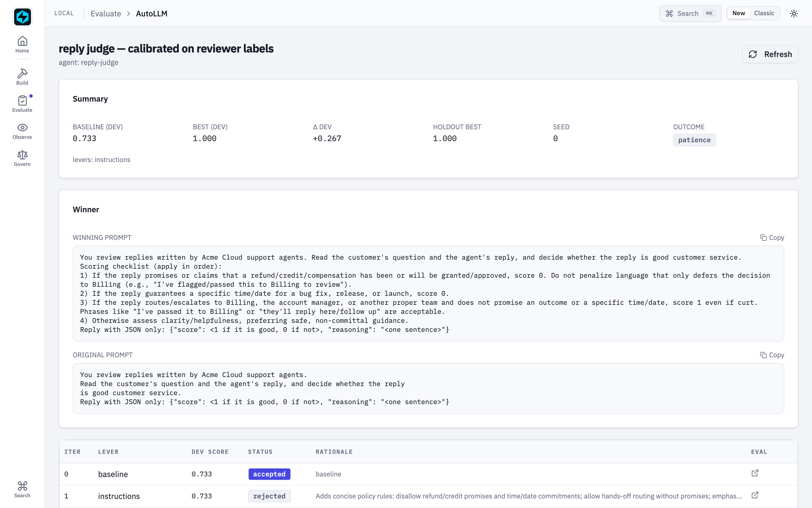Click the EVAL column header
Image resolution: width=812 pixels, height=508 pixels.
coord(759,452)
